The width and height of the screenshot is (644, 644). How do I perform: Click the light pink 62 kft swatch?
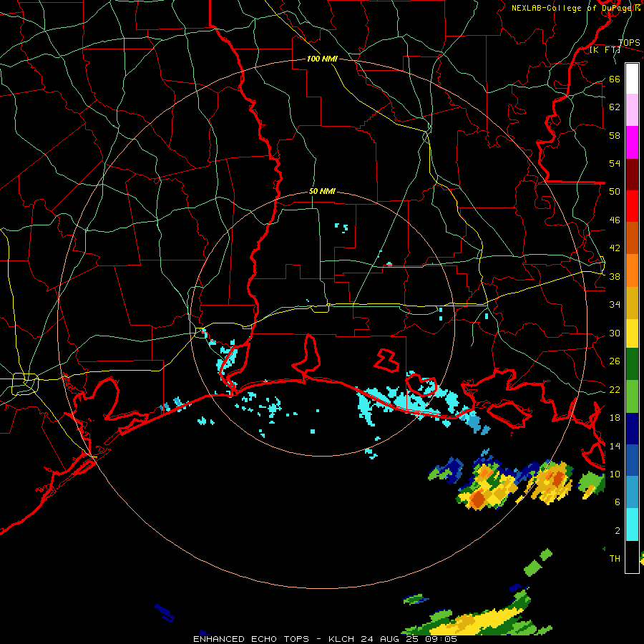pos(632,109)
